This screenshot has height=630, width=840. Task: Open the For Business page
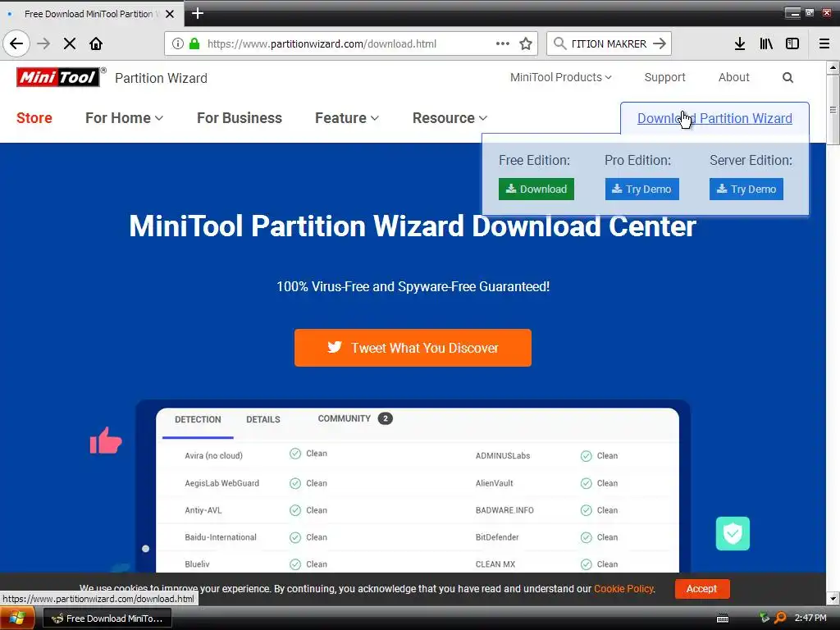coord(240,118)
